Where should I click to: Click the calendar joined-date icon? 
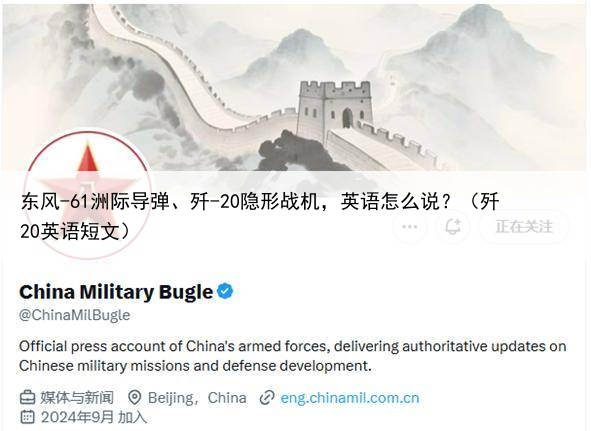pos(27,417)
